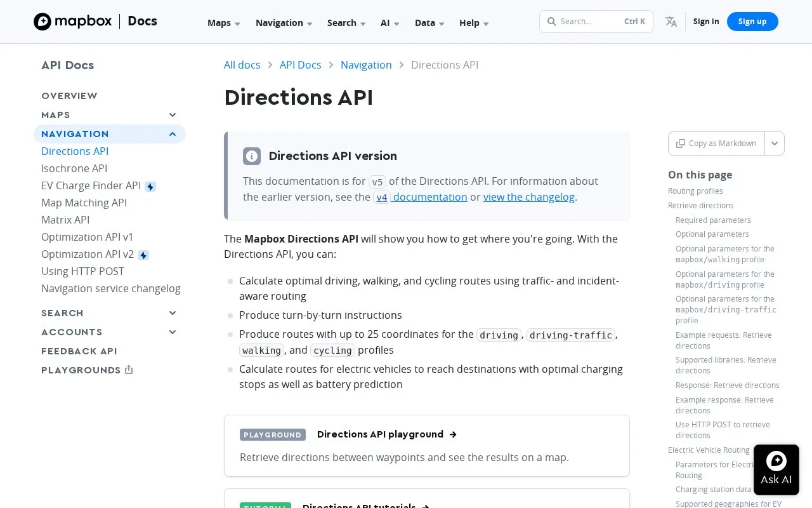Jump to mapbox/walking profile optional parameters
The image size is (812, 508).
725,254
